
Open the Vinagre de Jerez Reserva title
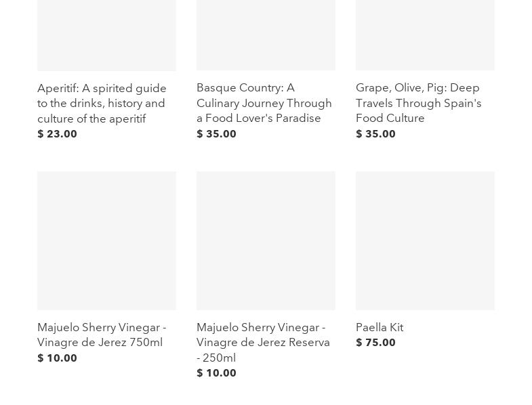263,342
